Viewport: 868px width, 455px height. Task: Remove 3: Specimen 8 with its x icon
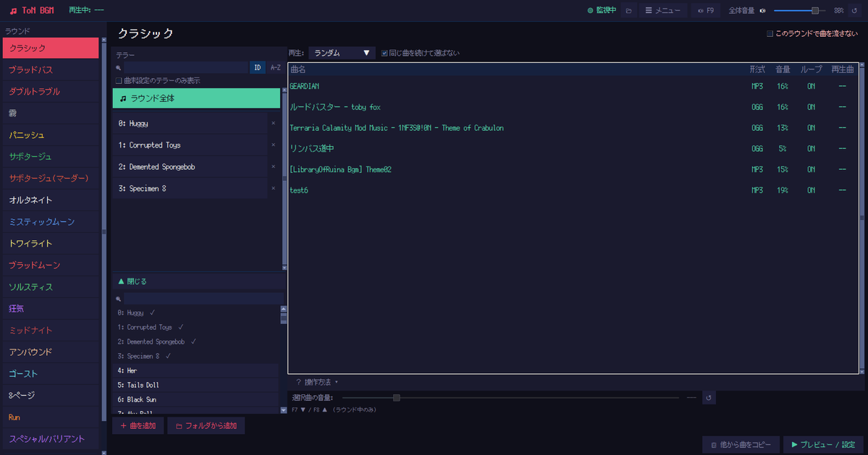274,189
